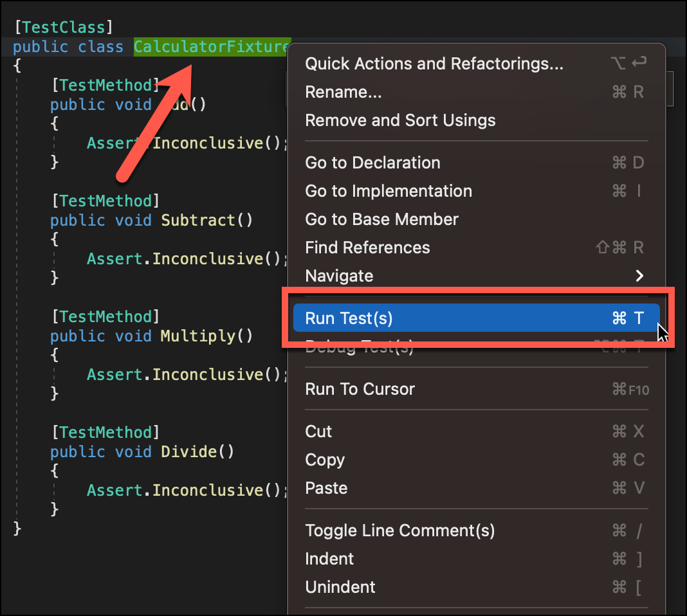Expand the Navigate submenu
The image size is (687, 616).
(339, 276)
